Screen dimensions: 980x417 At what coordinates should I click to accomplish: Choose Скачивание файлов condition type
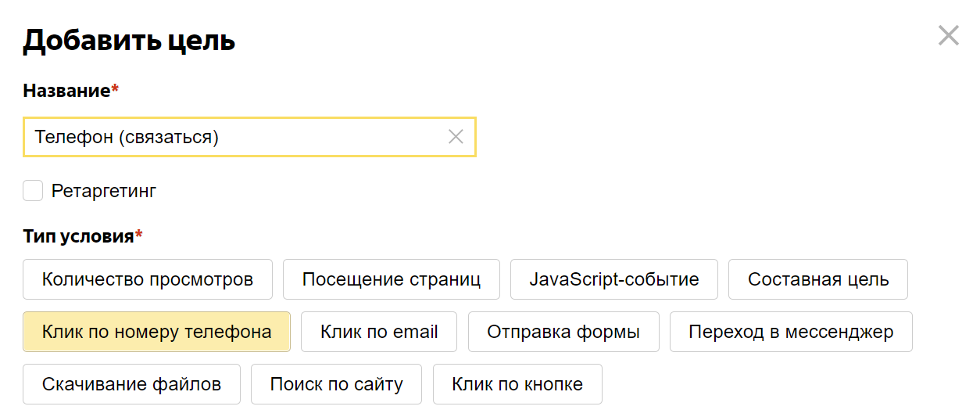[131, 384]
